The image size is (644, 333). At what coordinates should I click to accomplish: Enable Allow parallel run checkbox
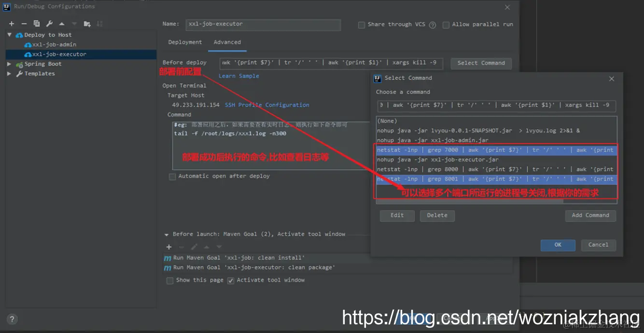pyautogui.click(x=446, y=25)
